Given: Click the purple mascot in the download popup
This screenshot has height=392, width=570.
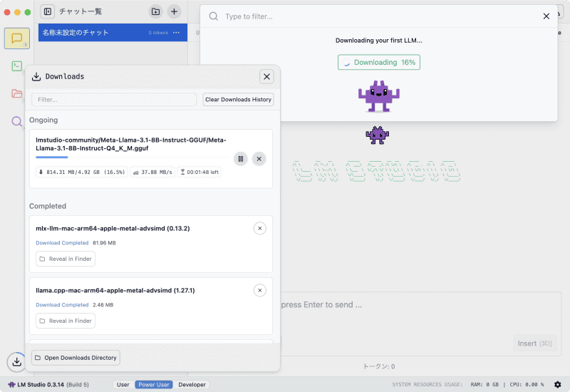Looking at the screenshot, I should (x=379, y=96).
